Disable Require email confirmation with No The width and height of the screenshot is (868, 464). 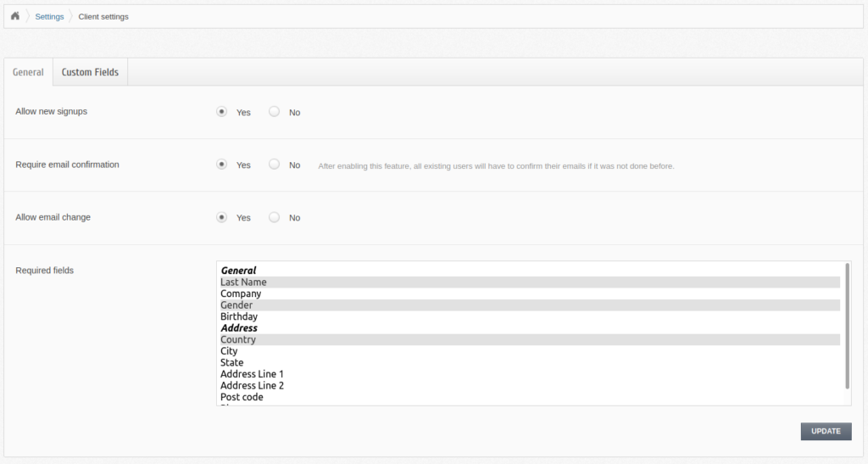tap(274, 165)
